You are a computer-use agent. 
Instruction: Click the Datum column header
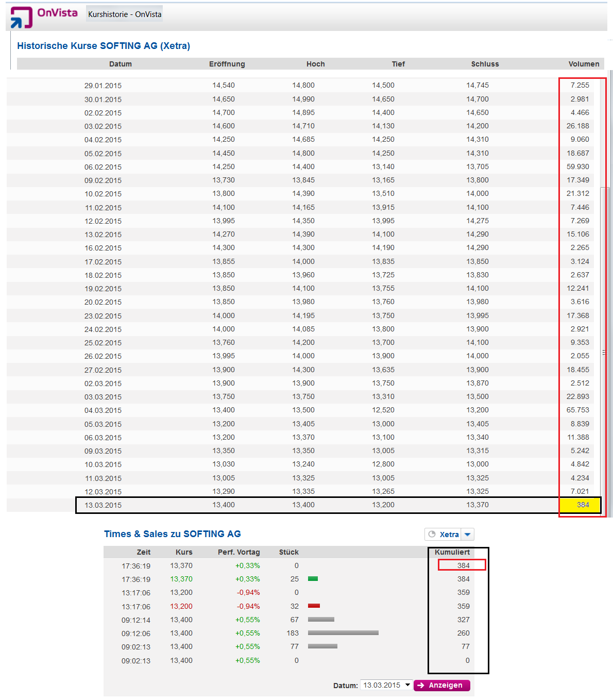tap(121, 64)
